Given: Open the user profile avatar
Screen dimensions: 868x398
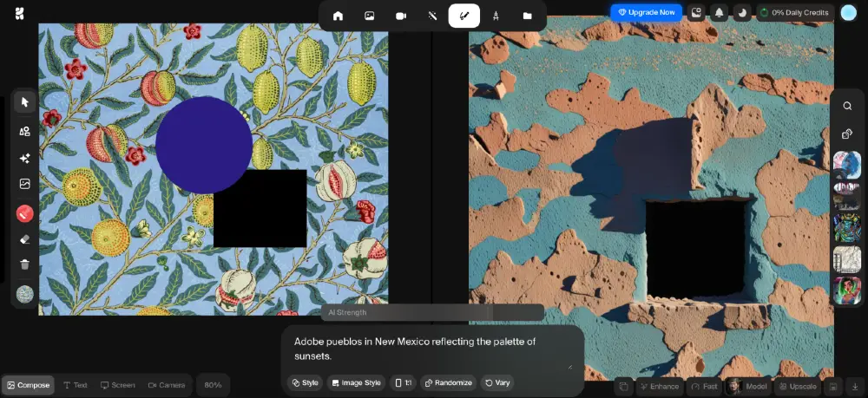Looking at the screenshot, I should click(848, 13).
